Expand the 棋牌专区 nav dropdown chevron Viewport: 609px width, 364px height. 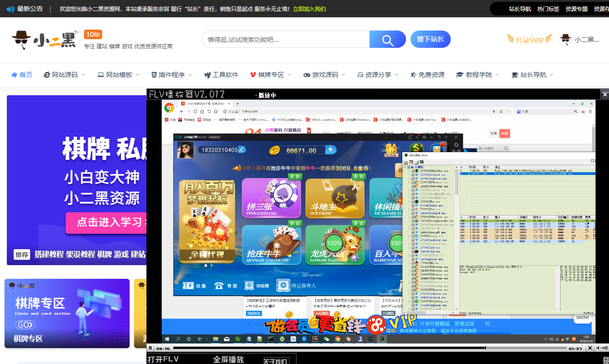tap(289, 75)
